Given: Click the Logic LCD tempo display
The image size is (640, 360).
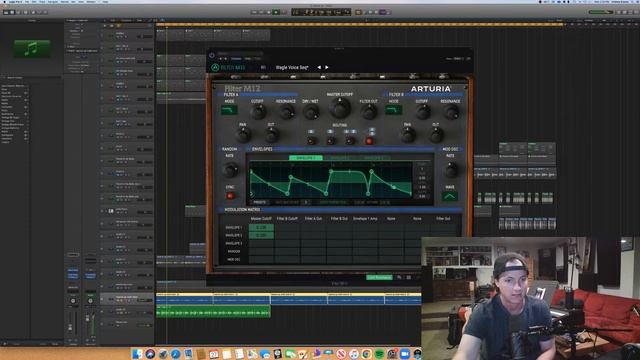Looking at the screenshot, I should 321,12.
